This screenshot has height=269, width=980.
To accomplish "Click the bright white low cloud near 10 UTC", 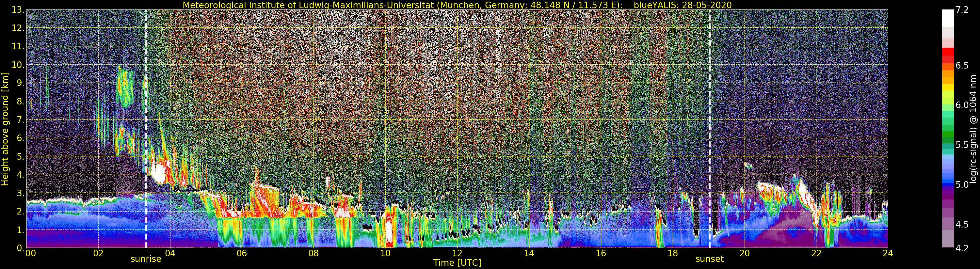I will click(388, 232).
